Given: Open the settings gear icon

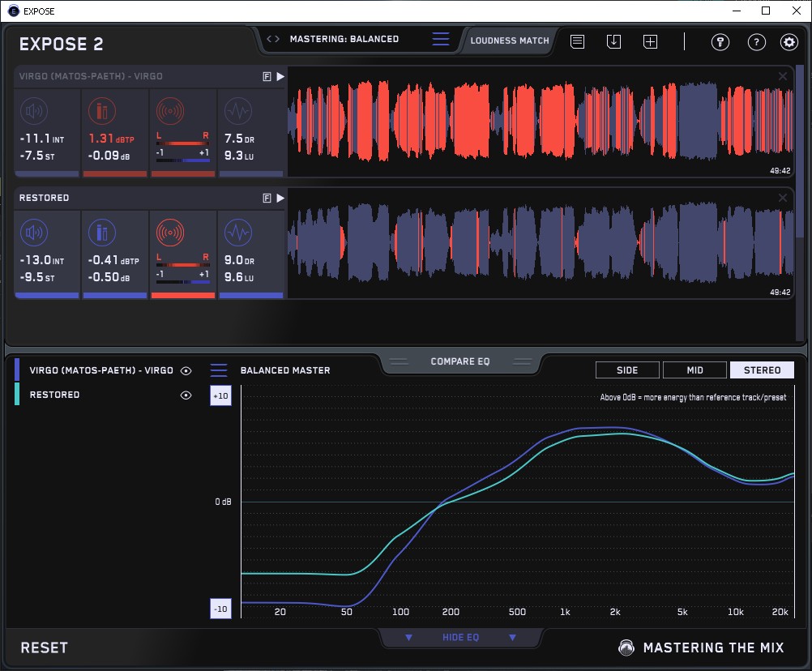Looking at the screenshot, I should coord(788,42).
